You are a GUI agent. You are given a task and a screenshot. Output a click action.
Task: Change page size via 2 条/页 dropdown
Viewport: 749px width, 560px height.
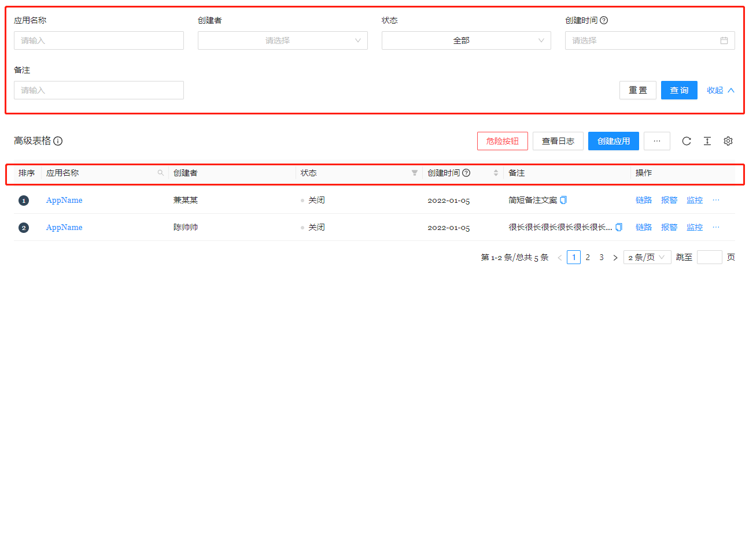(647, 257)
